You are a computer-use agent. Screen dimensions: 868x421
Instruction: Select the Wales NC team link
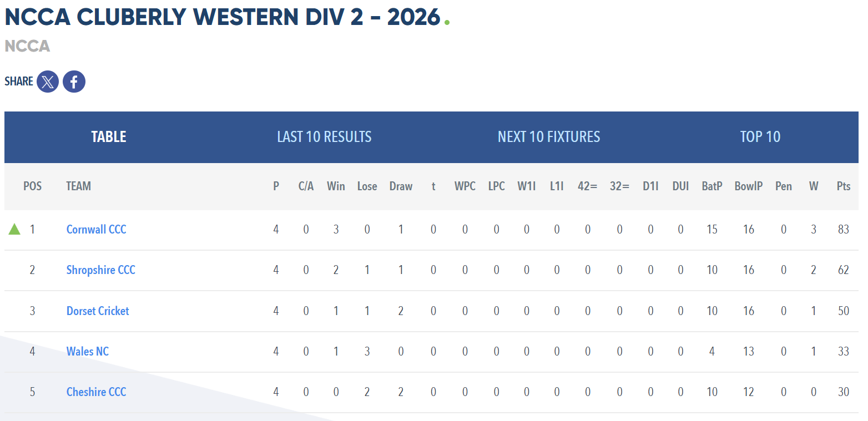(88, 352)
